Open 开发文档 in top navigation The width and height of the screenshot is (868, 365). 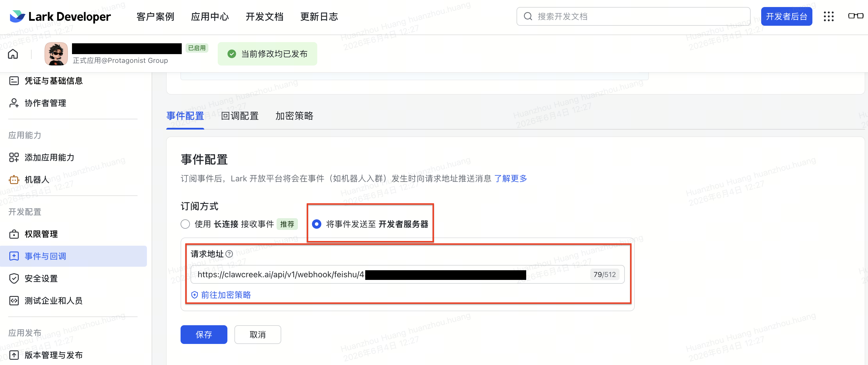click(265, 16)
